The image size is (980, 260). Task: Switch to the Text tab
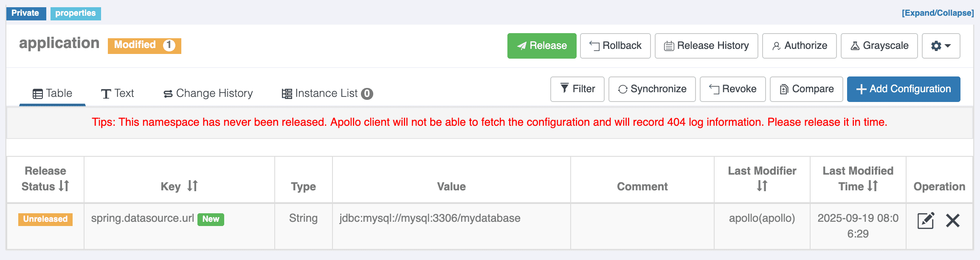click(117, 93)
